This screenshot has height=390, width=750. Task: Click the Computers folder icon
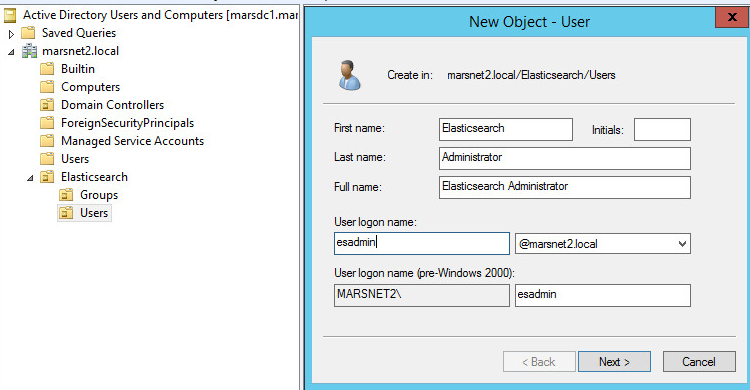(47, 87)
